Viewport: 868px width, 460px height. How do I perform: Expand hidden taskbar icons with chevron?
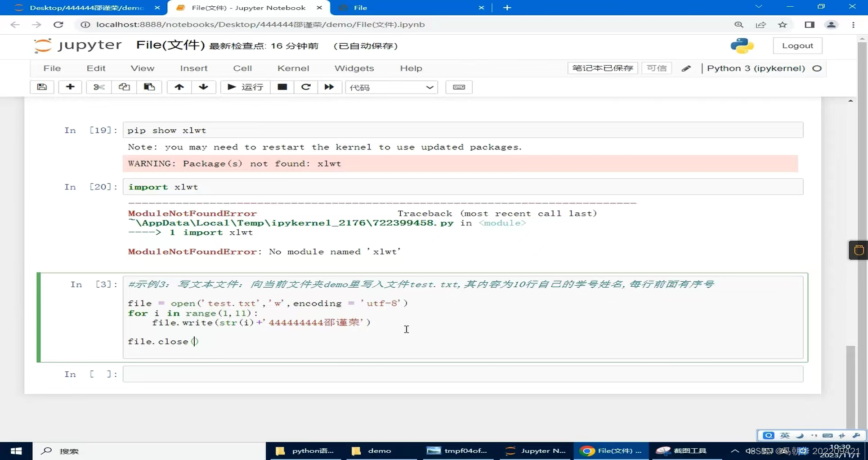coord(735,451)
